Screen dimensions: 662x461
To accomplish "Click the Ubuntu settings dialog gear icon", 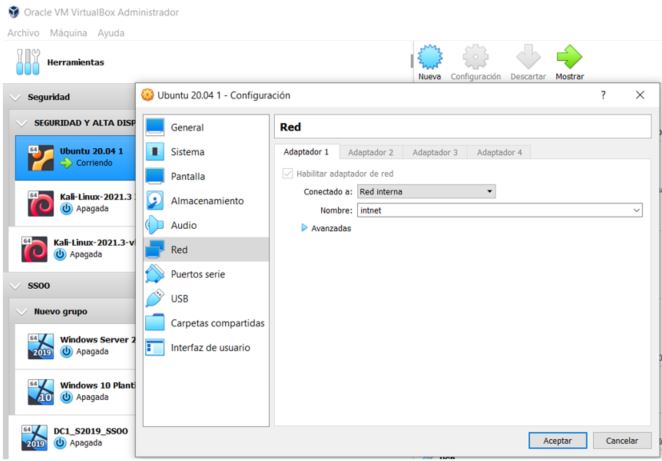I will (x=147, y=95).
